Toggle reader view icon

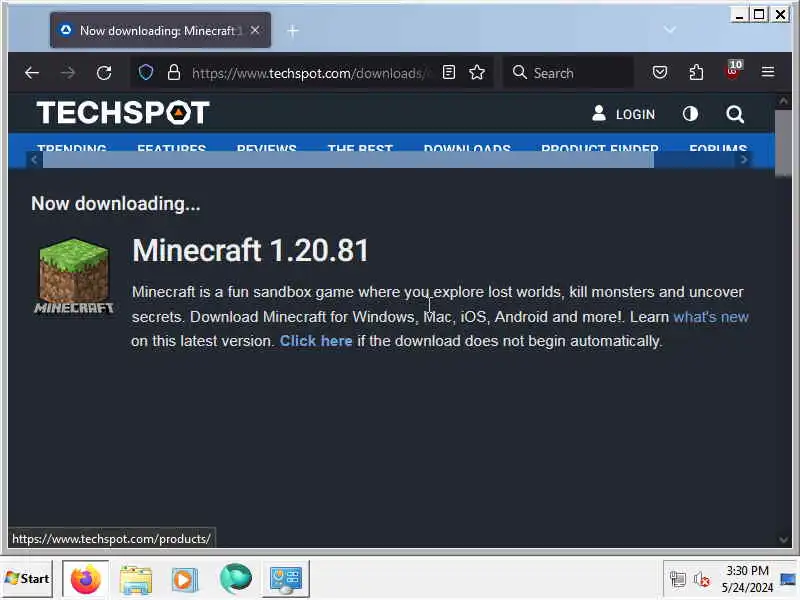pyautogui.click(x=449, y=72)
